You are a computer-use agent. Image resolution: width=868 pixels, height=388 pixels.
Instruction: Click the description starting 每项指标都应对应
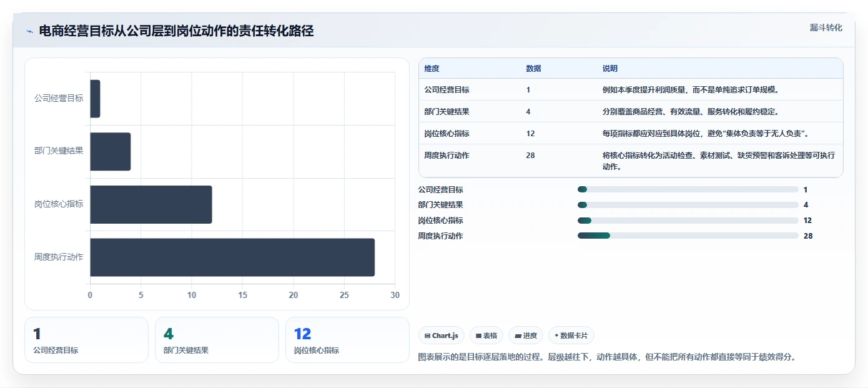706,134
